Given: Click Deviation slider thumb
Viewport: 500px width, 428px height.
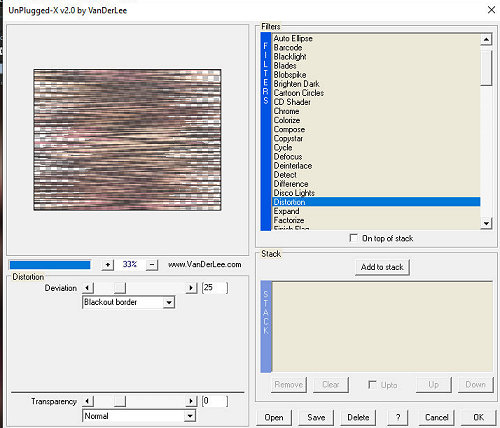Looking at the screenshot, I should click(x=120, y=288).
